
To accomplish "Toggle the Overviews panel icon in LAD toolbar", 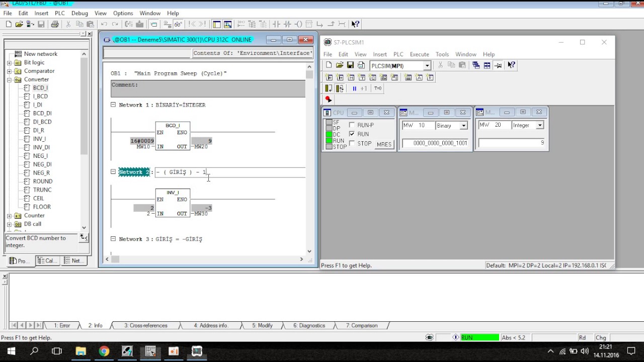I will [x=217, y=24].
